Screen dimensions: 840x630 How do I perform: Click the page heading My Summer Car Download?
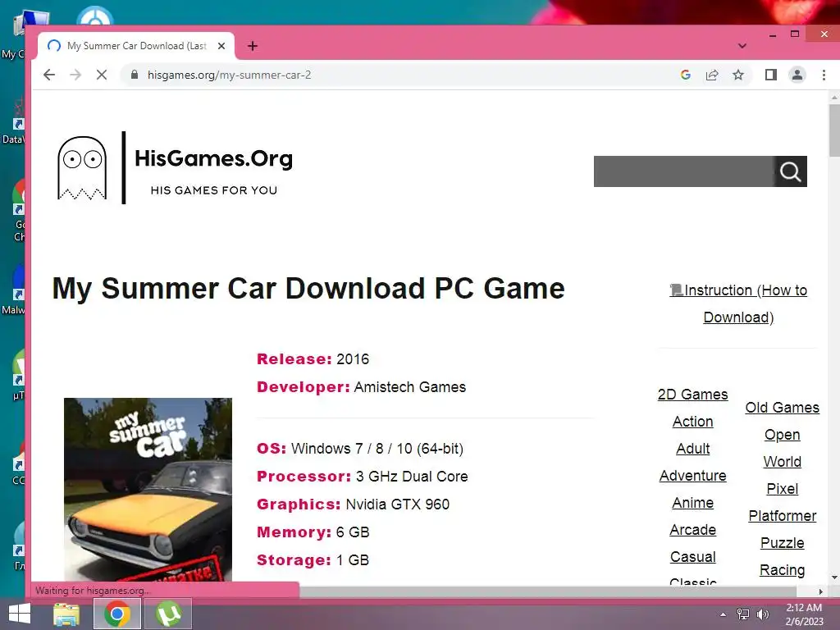point(308,288)
